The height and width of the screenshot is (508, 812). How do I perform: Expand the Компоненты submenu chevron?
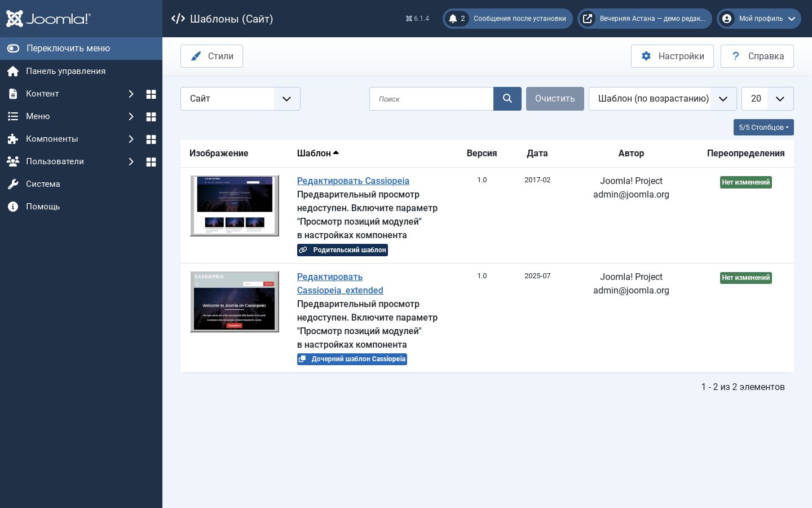coord(131,139)
